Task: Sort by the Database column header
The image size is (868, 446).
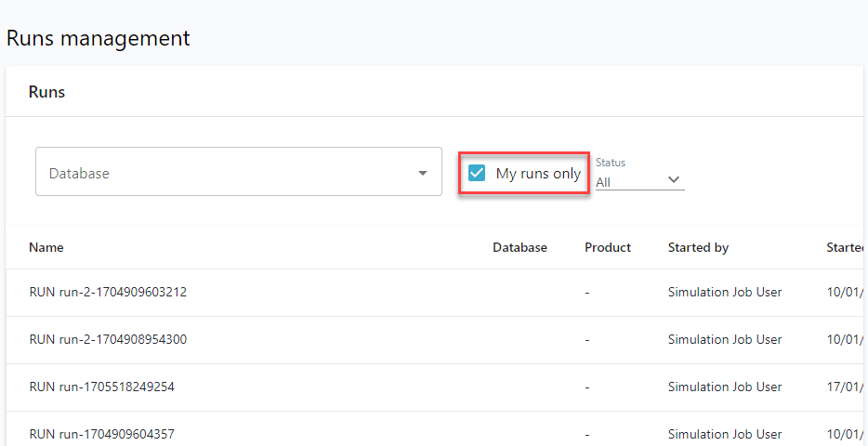Action: click(519, 247)
